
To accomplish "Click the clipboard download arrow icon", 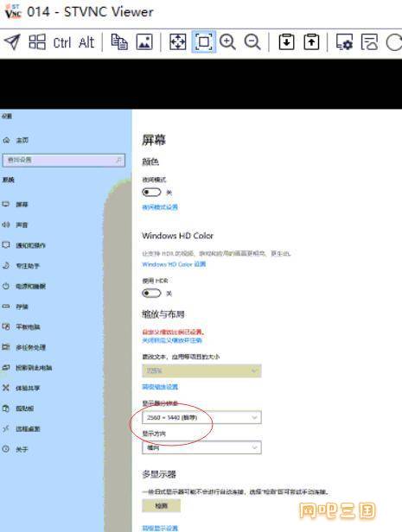I will pyautogui.click(x=286, y=42).
